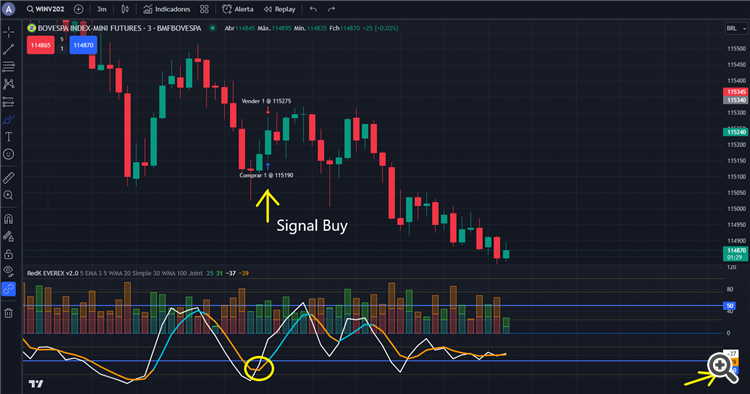Select the brush drawing tool
Viewport: 750px width, 394px height.
click(x=8, y=120)
